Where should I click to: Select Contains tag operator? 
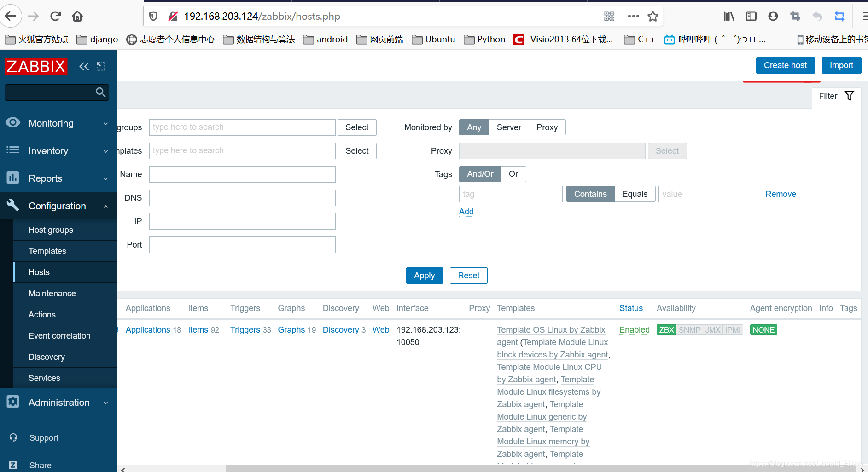click(590, 194)
